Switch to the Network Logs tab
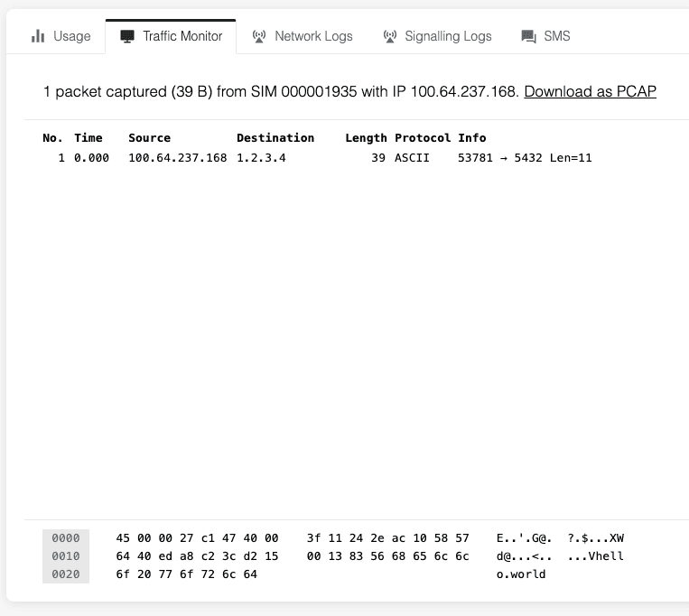 [x=303, y=36]
